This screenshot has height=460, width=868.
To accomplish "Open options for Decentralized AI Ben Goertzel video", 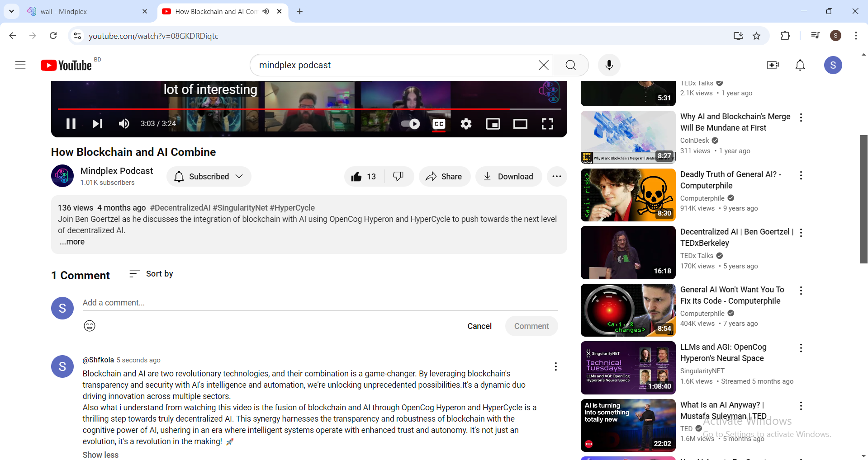I will pyautogui.click(x=801, y=233).
